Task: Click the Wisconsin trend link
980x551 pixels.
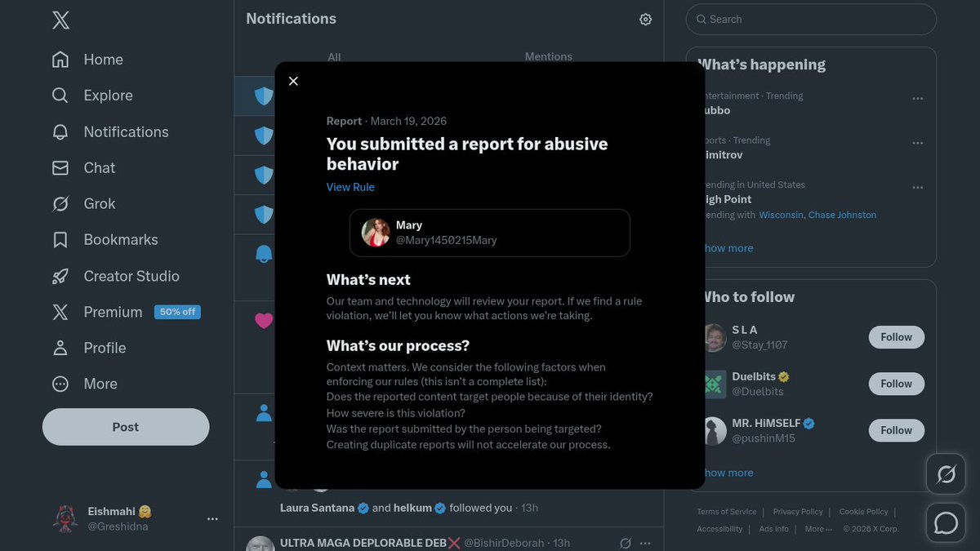Action: pos(781,216)
